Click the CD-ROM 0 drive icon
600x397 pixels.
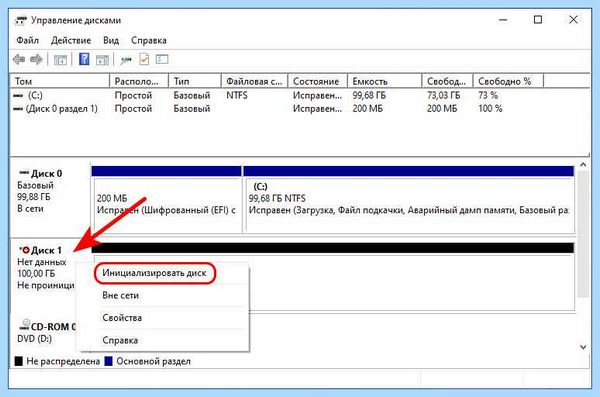(25, 325)
